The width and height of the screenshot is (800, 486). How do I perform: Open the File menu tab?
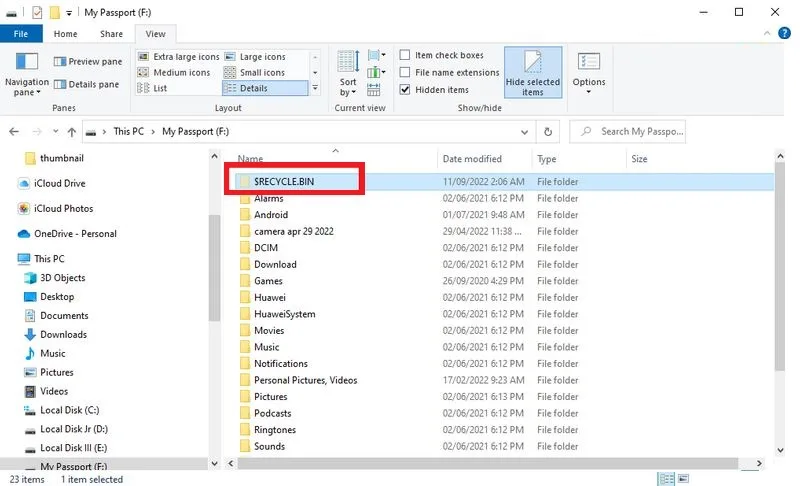(x=21, y=34)
